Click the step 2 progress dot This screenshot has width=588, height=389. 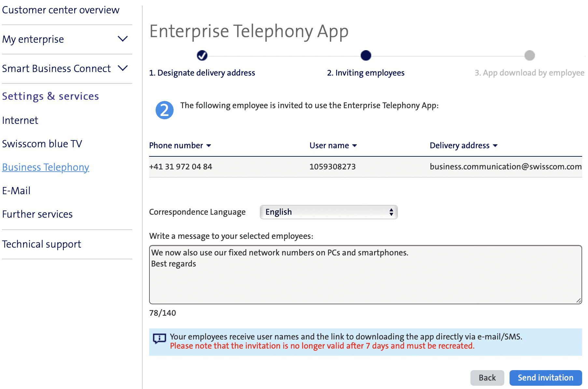366,55
